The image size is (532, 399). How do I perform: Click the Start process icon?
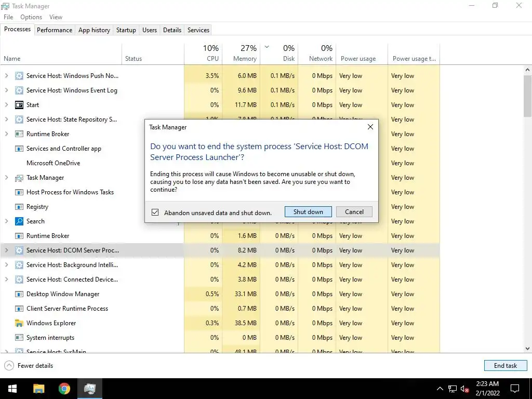pyautogui.click(x=19, y=105)
